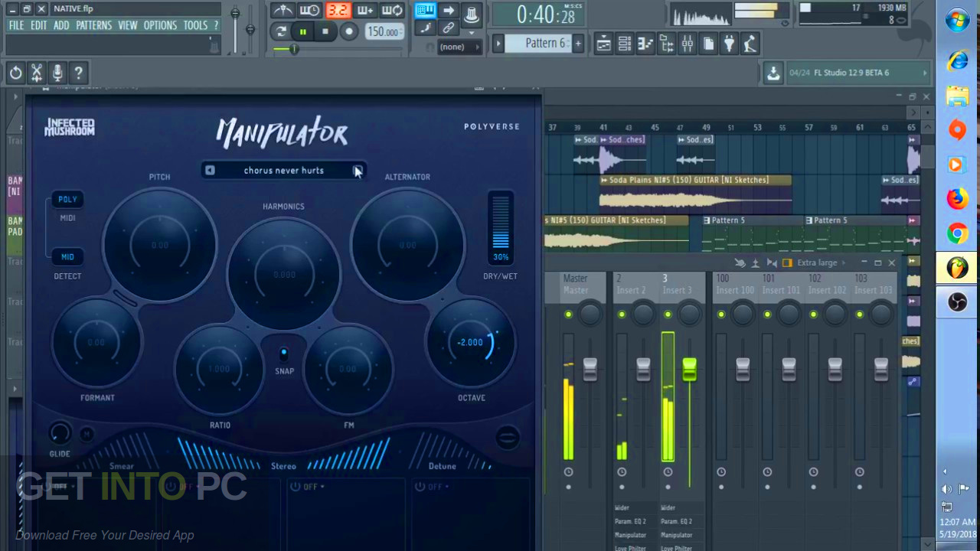Click the project picker pages icon
Screen dimensions: 980x551
point(708,44)
